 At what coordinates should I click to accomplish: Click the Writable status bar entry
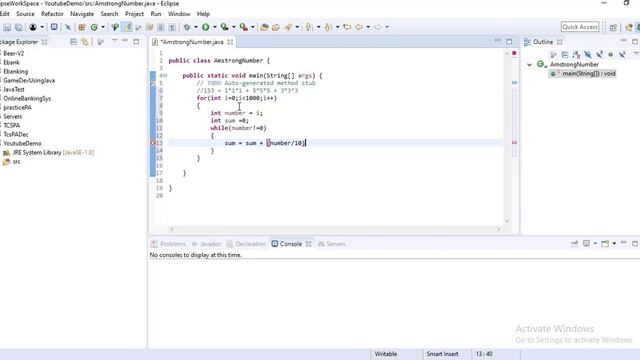386,354
